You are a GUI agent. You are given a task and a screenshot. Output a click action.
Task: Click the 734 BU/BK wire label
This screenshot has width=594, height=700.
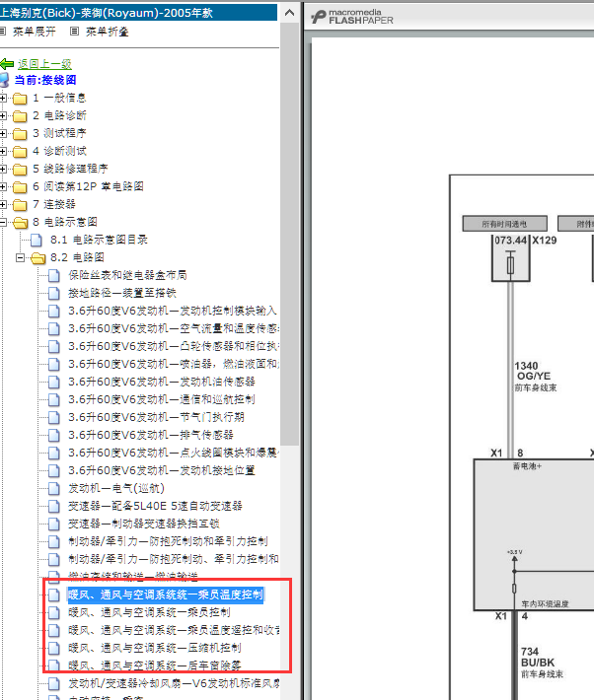(538, 658)
